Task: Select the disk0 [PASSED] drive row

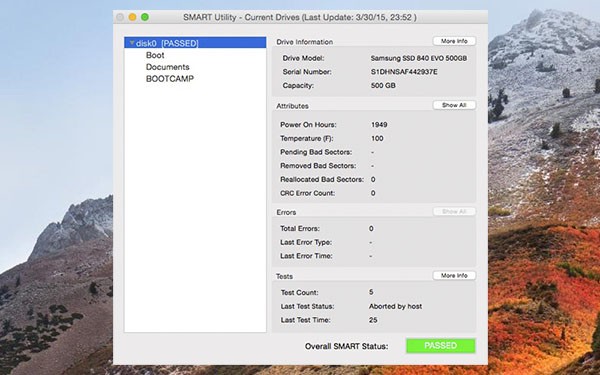Action: tap(195, 42)
